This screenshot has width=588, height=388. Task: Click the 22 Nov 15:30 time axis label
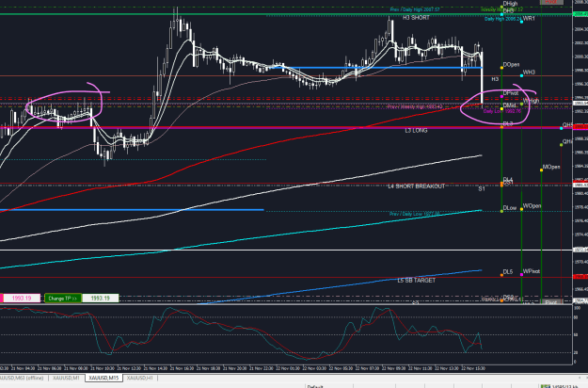point(473,368)
